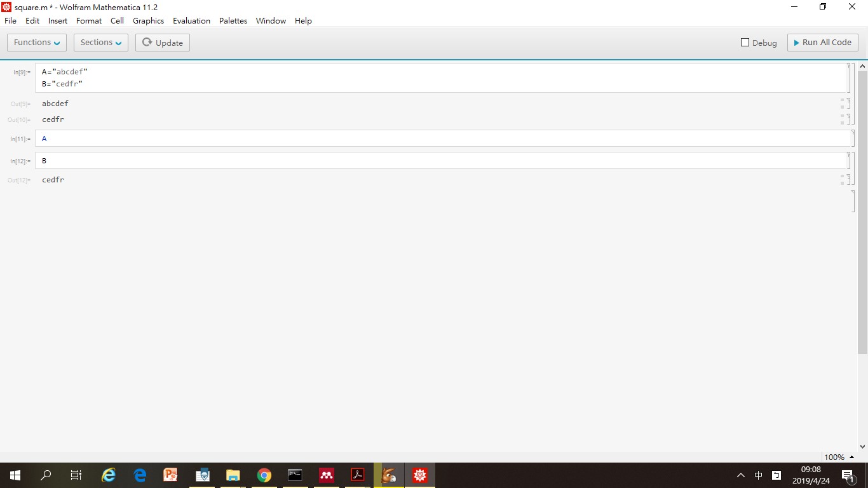Click the Mathematica icon in the title bar

point(6,7)
